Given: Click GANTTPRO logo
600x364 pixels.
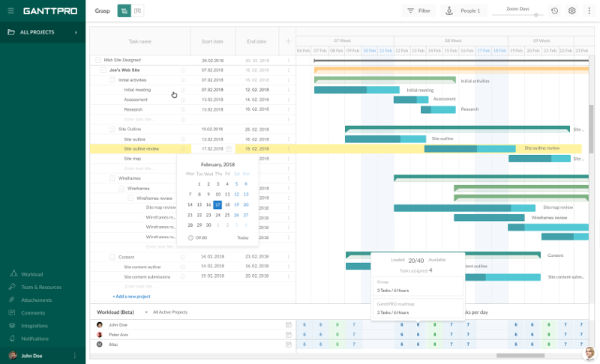Looking at the screenshot, I should 50,11.
